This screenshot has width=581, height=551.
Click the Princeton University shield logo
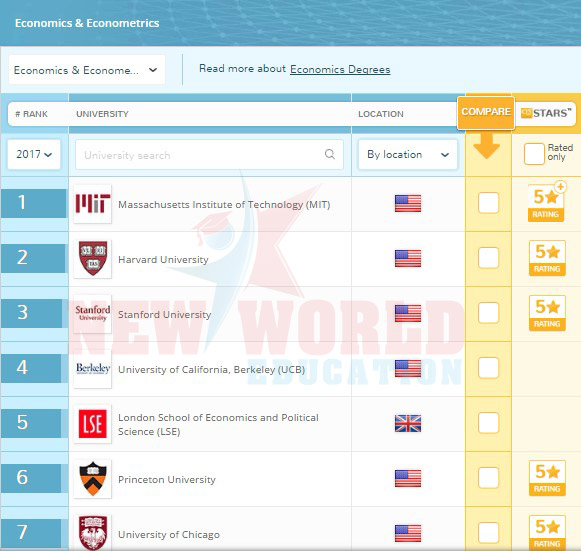[x=93, y=478]
